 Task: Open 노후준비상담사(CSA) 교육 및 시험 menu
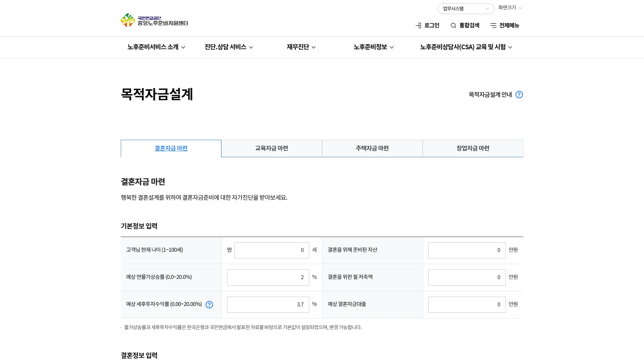[x=466, y=47]
